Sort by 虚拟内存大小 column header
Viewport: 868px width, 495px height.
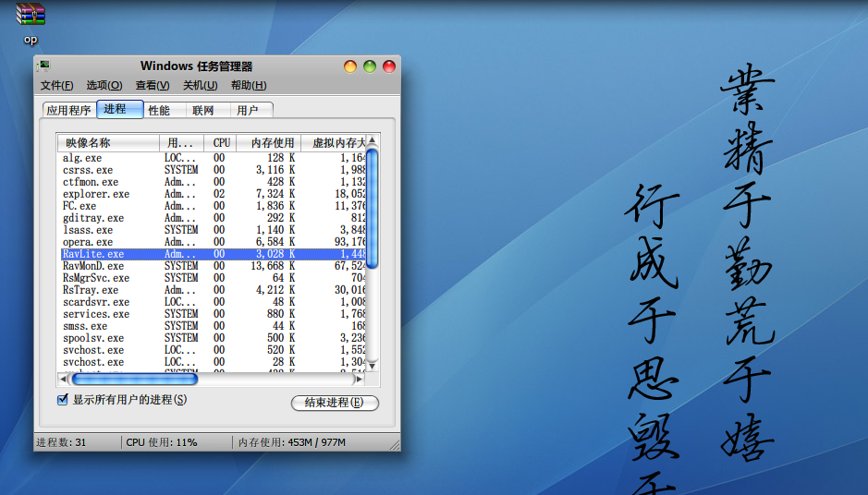(334, 143)
